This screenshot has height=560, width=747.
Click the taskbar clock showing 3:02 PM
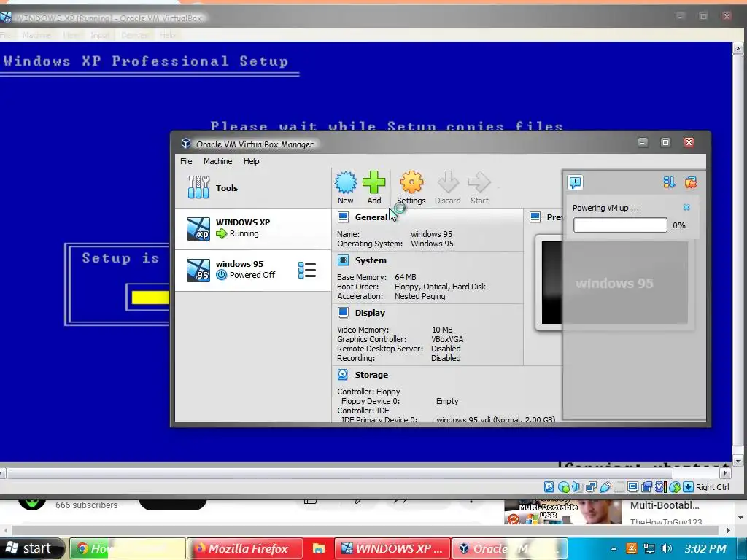click(x=705, y=548)
